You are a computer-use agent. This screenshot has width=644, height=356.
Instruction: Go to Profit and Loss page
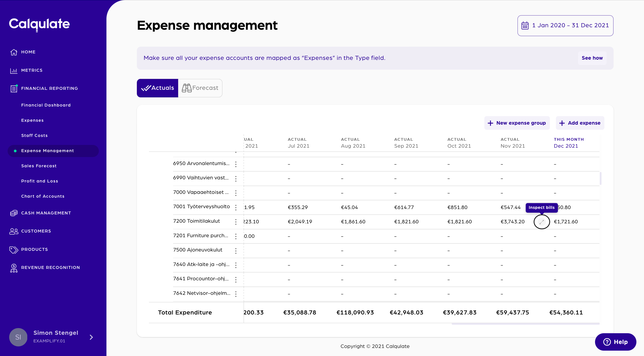[x=40, y=181]
